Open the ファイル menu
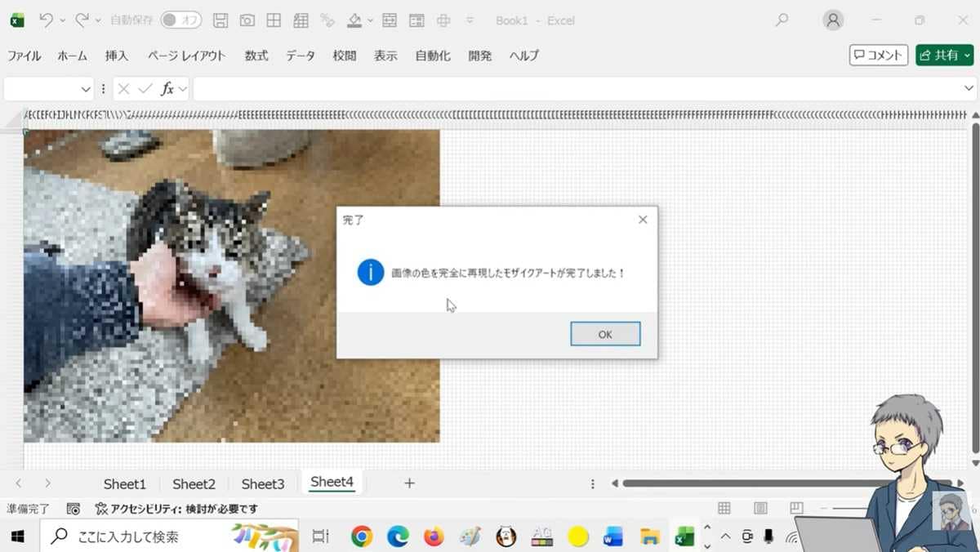Viewport: 980px width, 552px height. 24,56
